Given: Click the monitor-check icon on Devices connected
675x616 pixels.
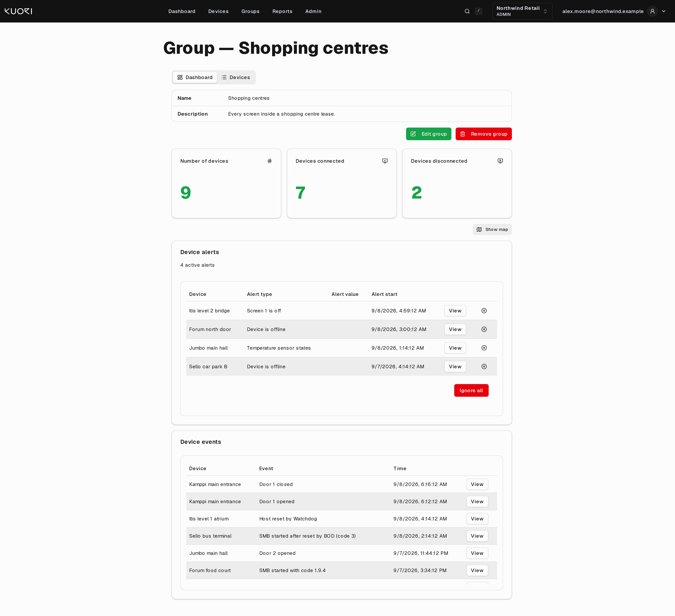Looking at the screenshot, I should click(385, 161).
